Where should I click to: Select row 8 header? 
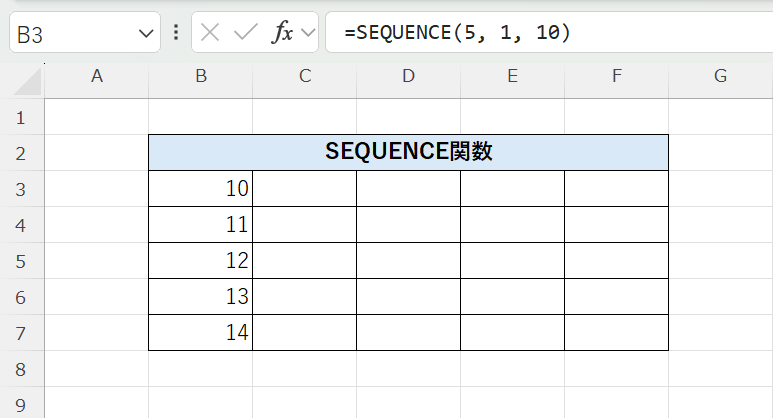tap(22, 369)
